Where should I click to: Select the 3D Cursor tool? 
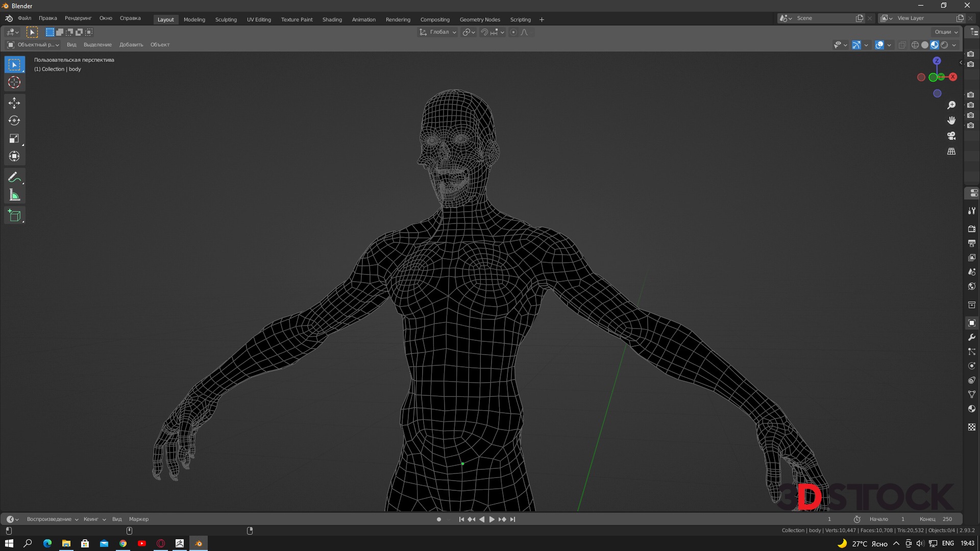[x=14, y=82]
